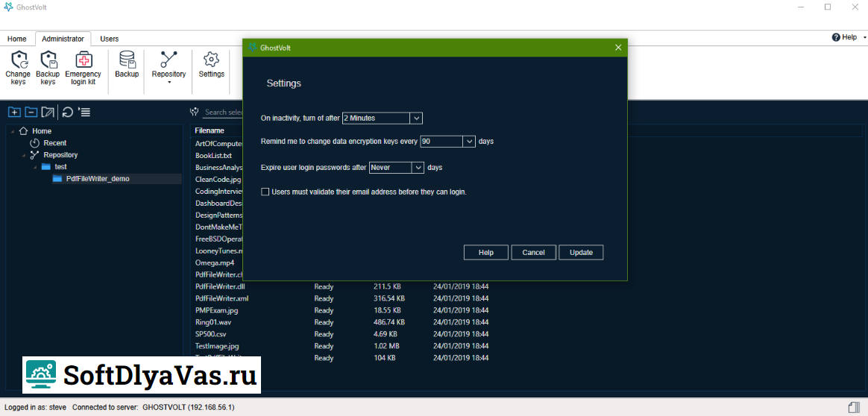Collapse the test folder arrow

pyautogui.click(x=35, y=166)
